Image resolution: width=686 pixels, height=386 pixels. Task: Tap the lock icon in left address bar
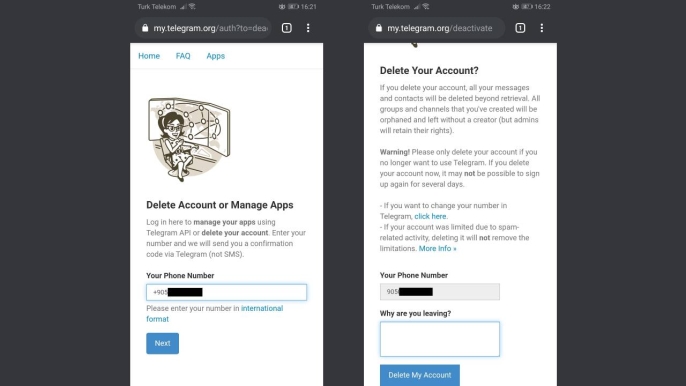click(145, 28)
